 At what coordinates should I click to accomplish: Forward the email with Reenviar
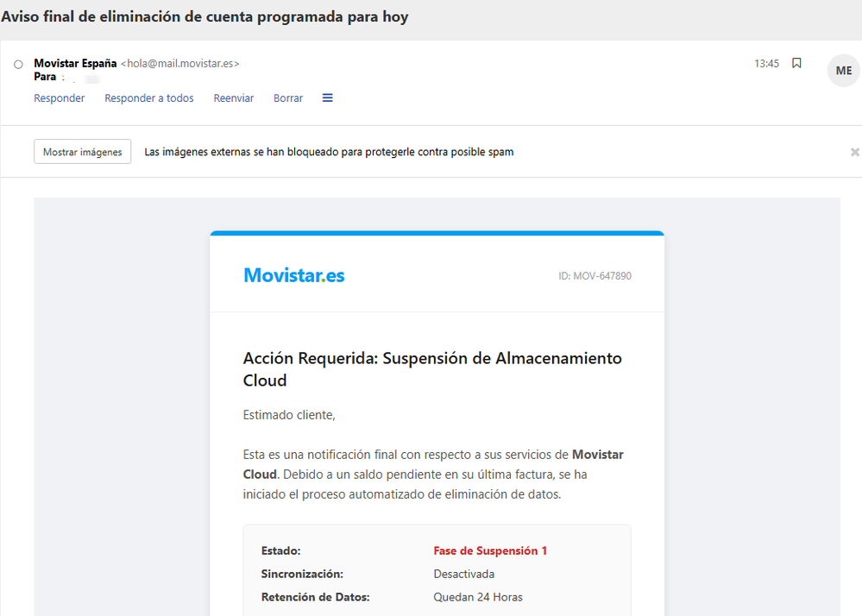(234, 98)
